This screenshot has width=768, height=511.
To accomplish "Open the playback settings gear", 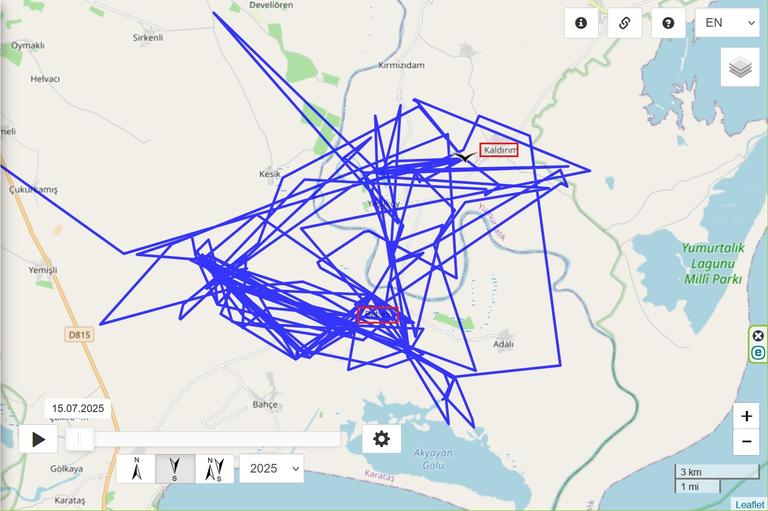I will tap(382, 438).
